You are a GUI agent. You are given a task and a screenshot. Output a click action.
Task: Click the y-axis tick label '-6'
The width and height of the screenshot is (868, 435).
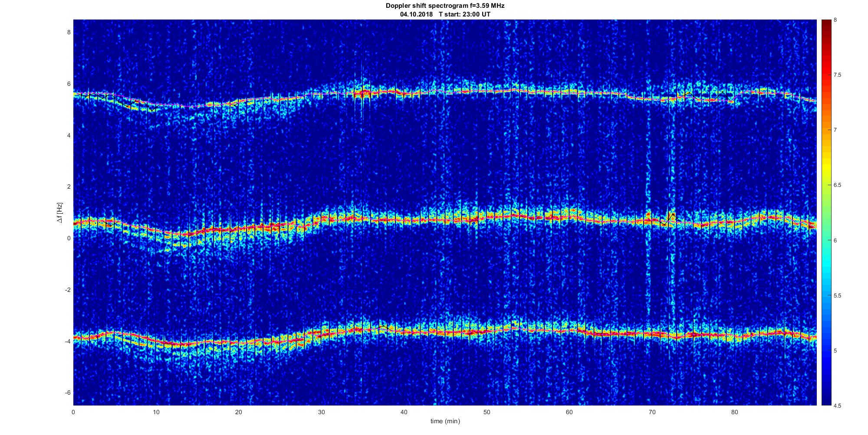[x=67, y=392]
